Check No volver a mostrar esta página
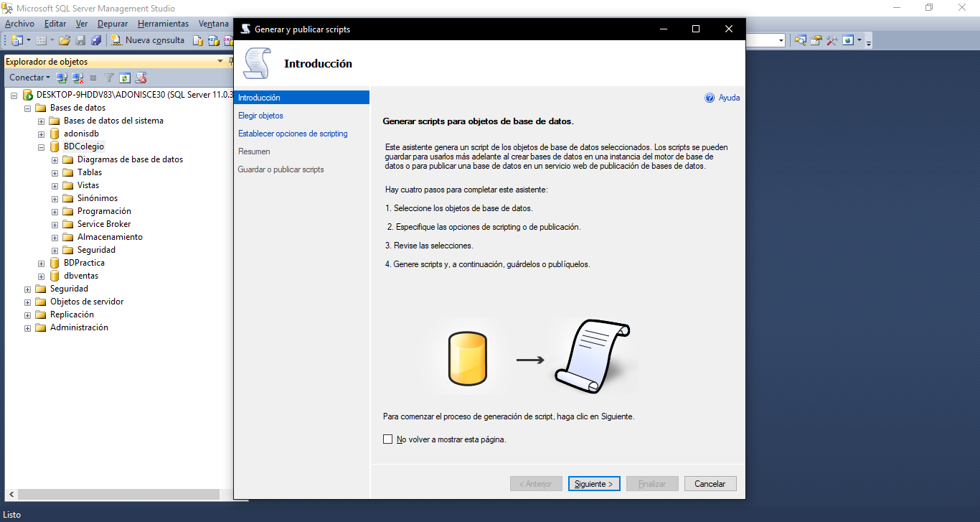980x522 pixels. pyautogui.click(x=388, y=439)
